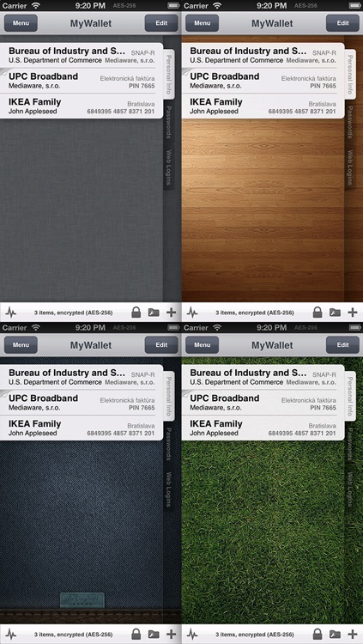Open folder key icon in grass-theme screen
Viewport: 363px width, 644px height.
coord(335,635)
